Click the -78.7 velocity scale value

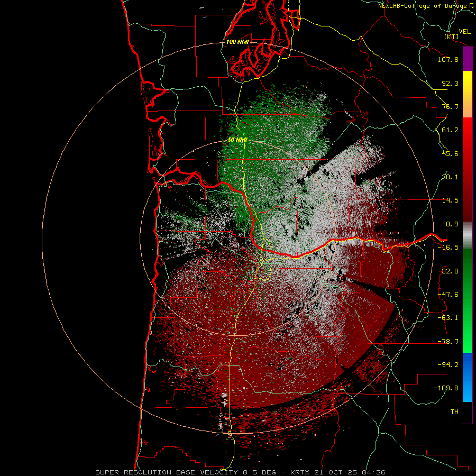(x=448, y=342)
